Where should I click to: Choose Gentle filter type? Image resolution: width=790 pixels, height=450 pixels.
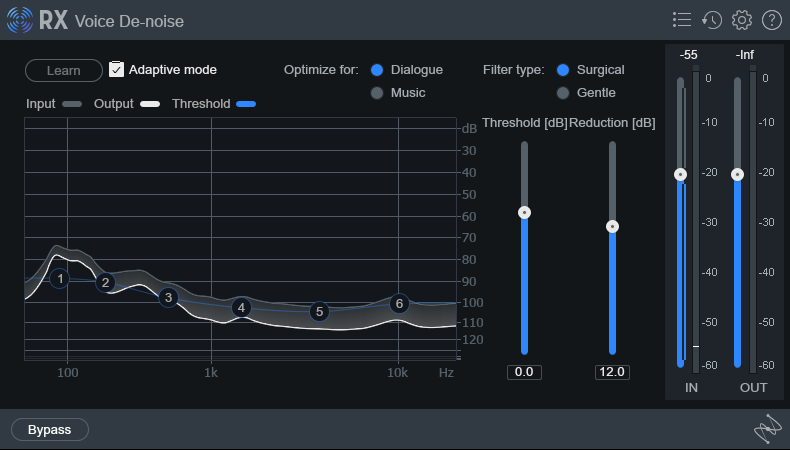point(563,93)
